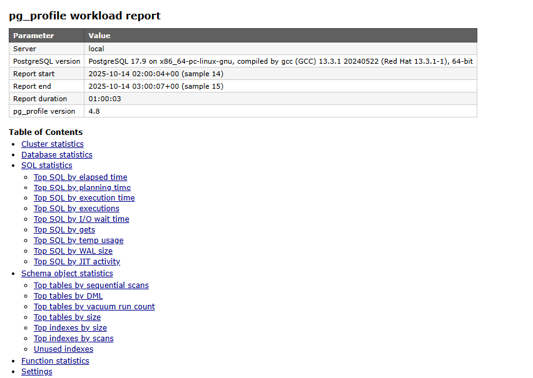
Task: Jump to Unused indexes section
Action: click(x=64, y=349)
